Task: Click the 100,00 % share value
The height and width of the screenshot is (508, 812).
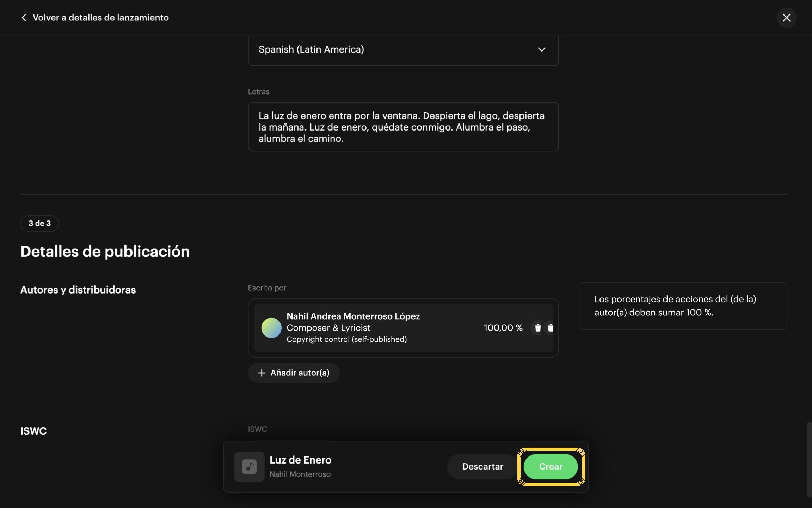Action: coord(503,328)
